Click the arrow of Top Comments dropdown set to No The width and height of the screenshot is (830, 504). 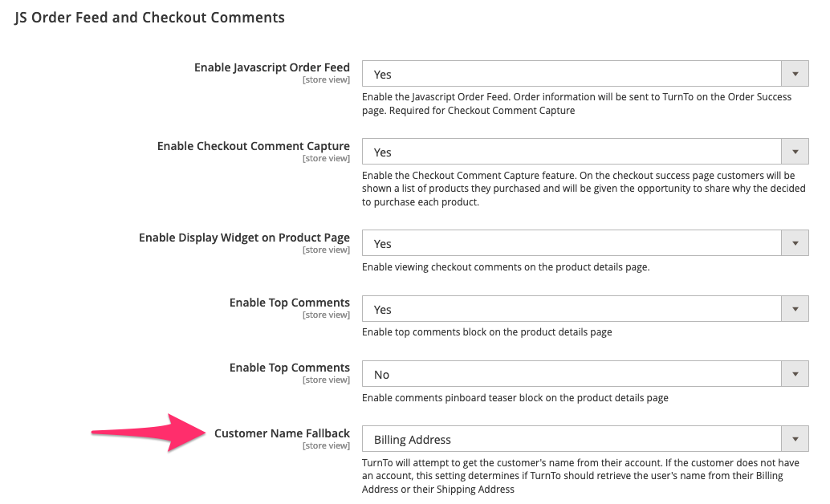click(795, 374)
